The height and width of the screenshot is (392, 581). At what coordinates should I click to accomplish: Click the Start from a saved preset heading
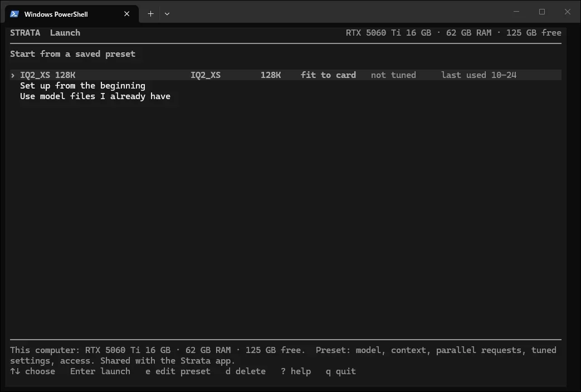pos(72,54)
